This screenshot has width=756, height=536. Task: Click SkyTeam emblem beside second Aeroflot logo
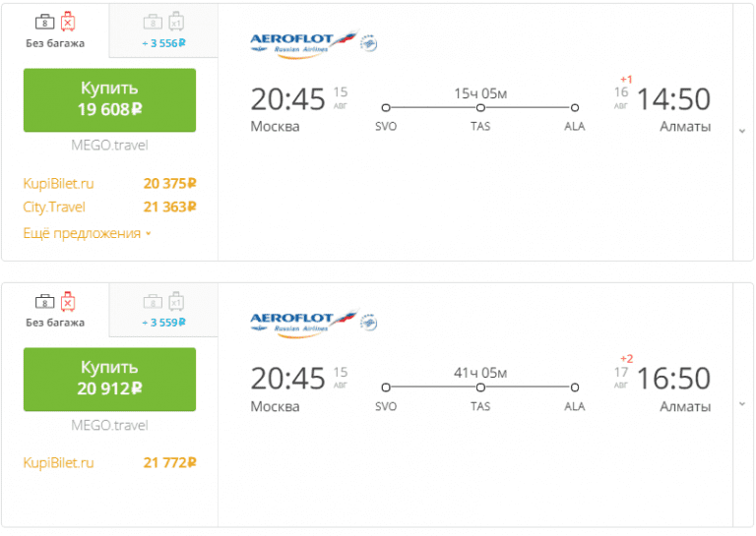(369, 322)
